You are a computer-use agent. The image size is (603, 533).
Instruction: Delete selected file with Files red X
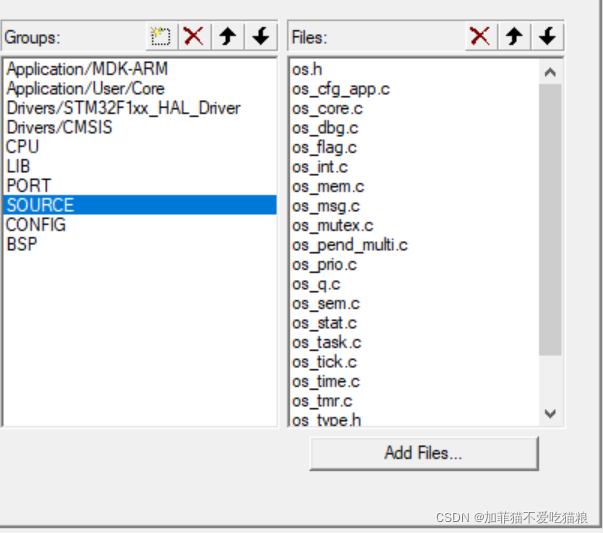point(481,37)
